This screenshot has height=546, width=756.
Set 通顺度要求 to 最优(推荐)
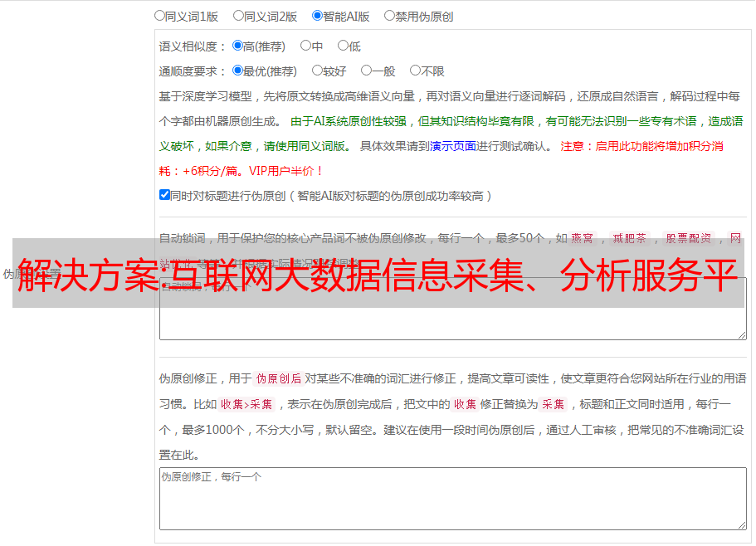(x=237, y=71)
